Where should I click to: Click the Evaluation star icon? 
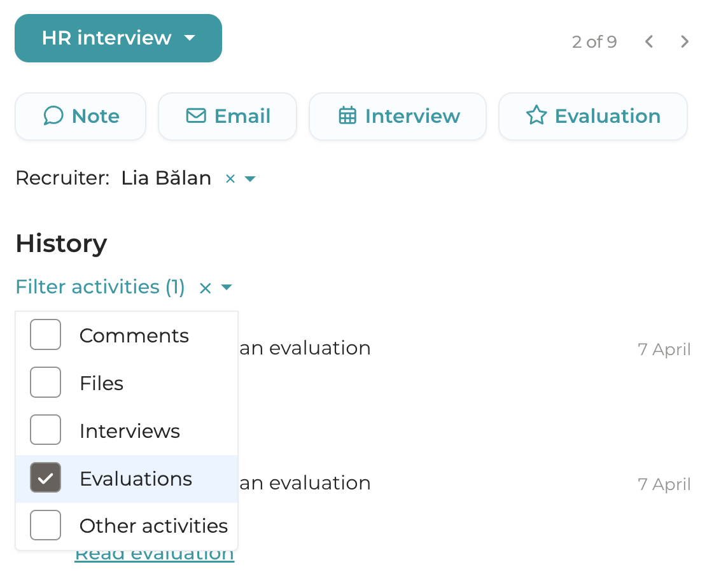538,116
